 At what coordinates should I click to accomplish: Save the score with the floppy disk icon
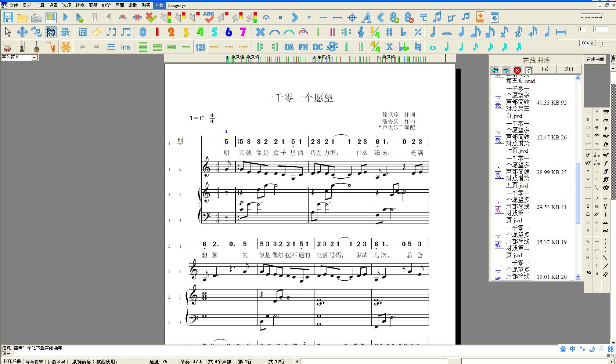8,17
